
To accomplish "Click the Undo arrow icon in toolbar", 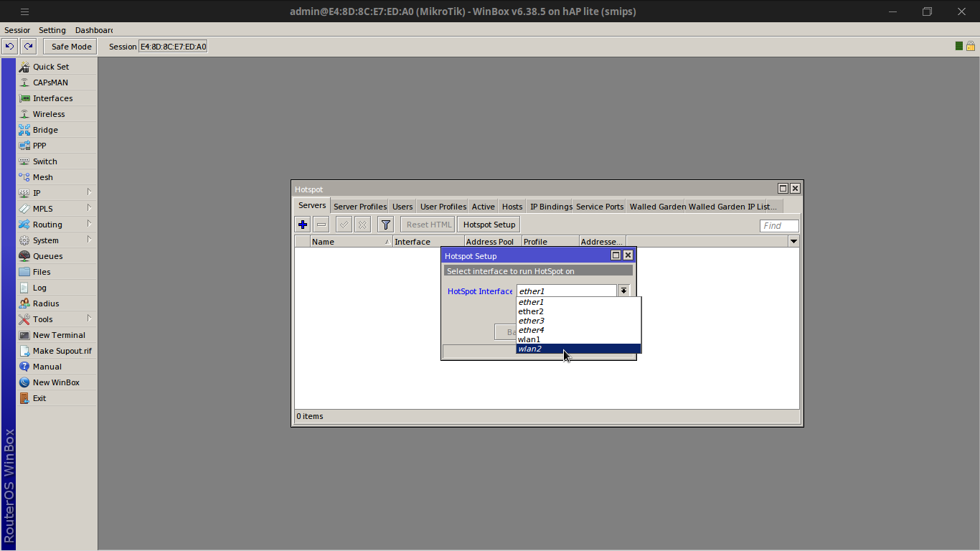I will coord(9,47).
